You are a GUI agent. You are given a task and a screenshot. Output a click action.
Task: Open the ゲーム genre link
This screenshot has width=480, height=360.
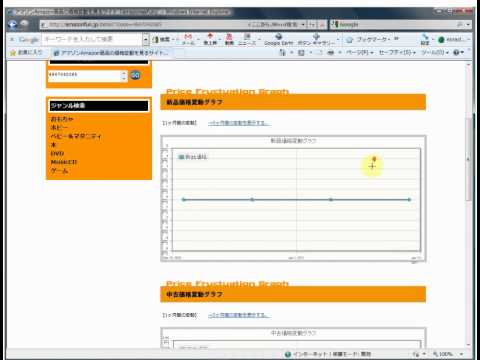point(59,171)
